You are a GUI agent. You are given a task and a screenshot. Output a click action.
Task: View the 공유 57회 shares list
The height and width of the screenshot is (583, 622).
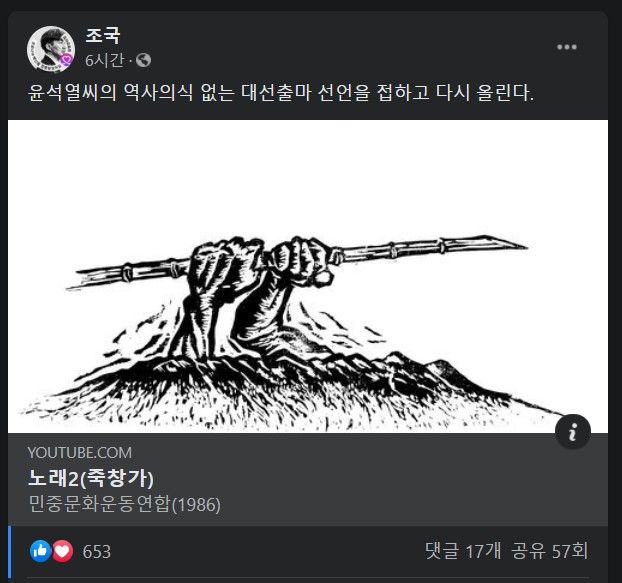click(x=549, y=551)
